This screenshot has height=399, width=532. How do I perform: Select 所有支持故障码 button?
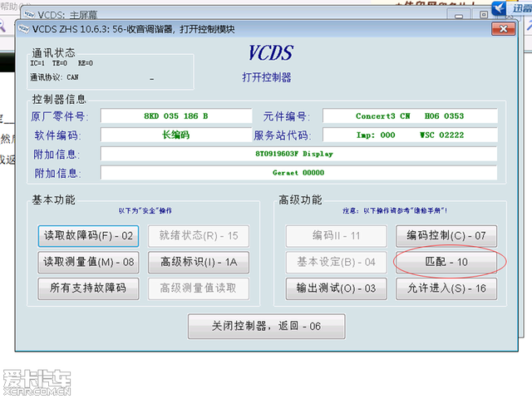click(89, 288)
